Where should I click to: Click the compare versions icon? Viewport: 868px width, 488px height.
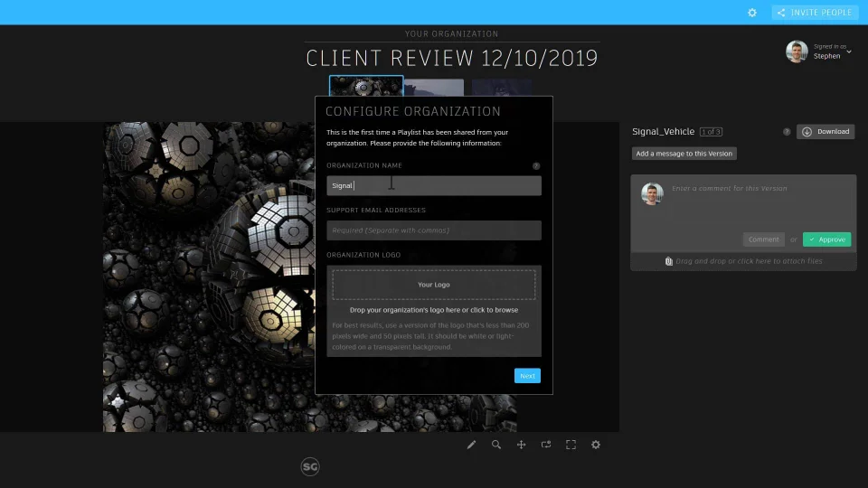click(x=546, y=445)
